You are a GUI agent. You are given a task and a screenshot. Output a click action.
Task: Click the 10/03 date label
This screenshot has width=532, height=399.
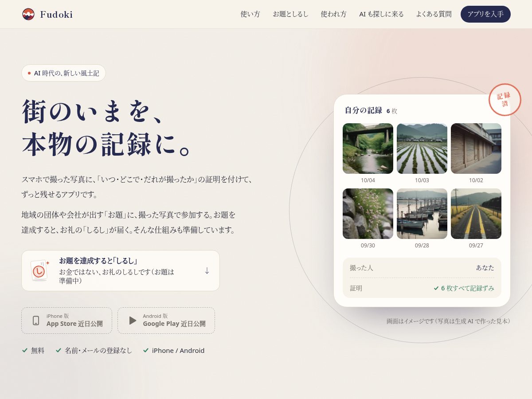tap(422, 180)
